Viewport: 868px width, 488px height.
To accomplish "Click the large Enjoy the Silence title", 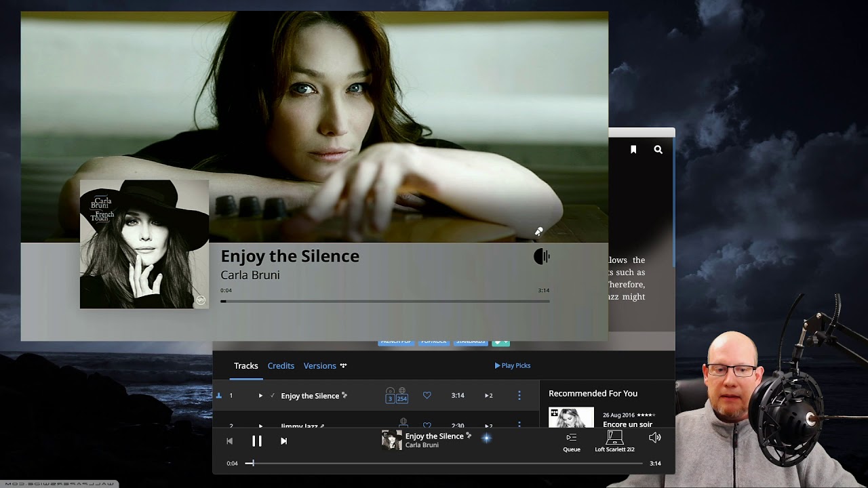I will (290, 256).
